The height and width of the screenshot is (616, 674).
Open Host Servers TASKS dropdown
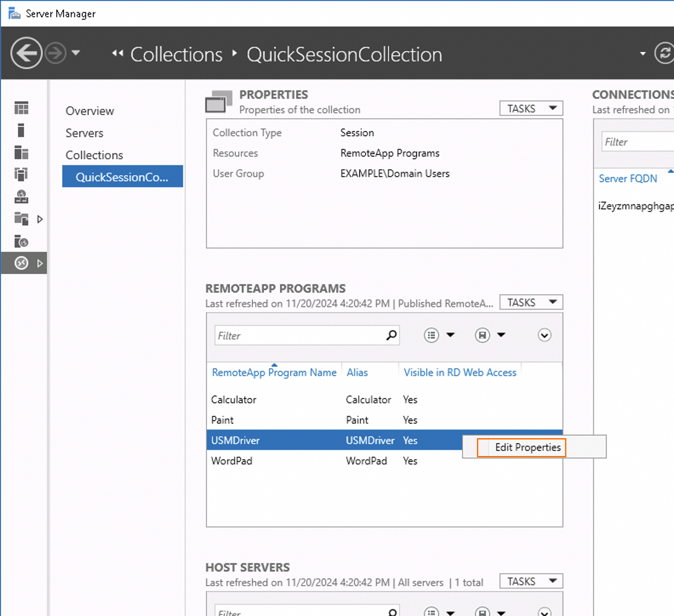531,581
